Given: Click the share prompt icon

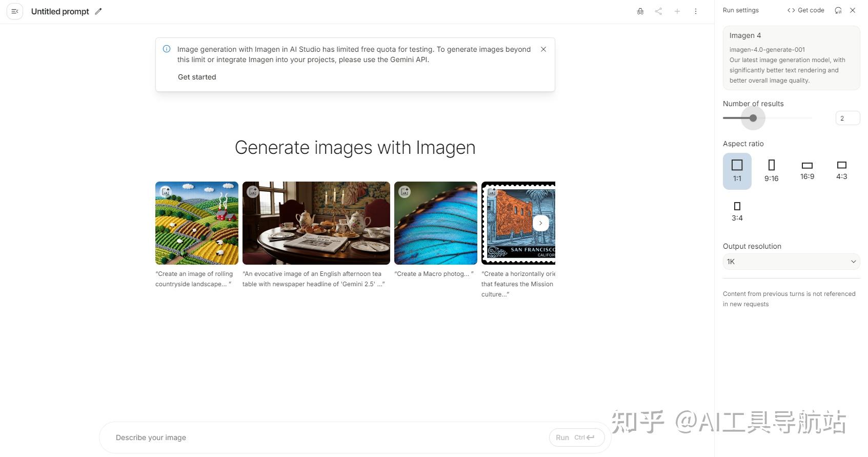Looking at the screenshot, I should pos(658,11).
